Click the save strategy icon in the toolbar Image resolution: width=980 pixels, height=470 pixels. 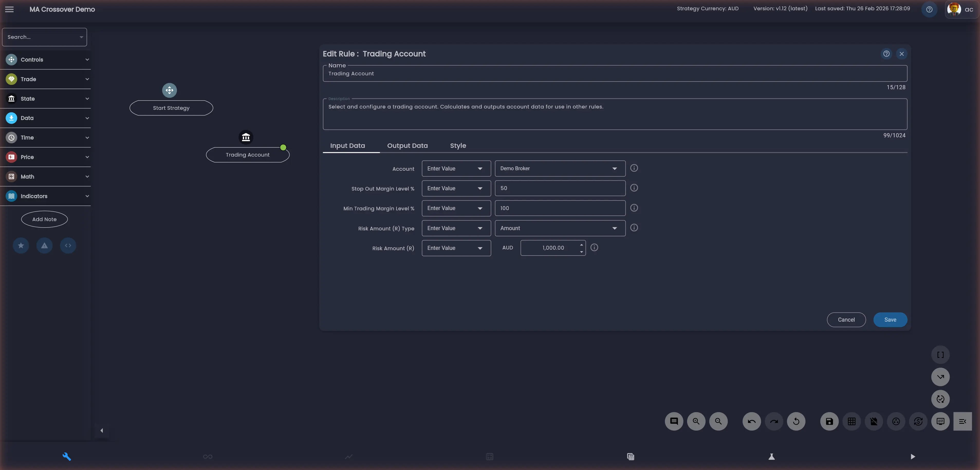coord(829,421)
